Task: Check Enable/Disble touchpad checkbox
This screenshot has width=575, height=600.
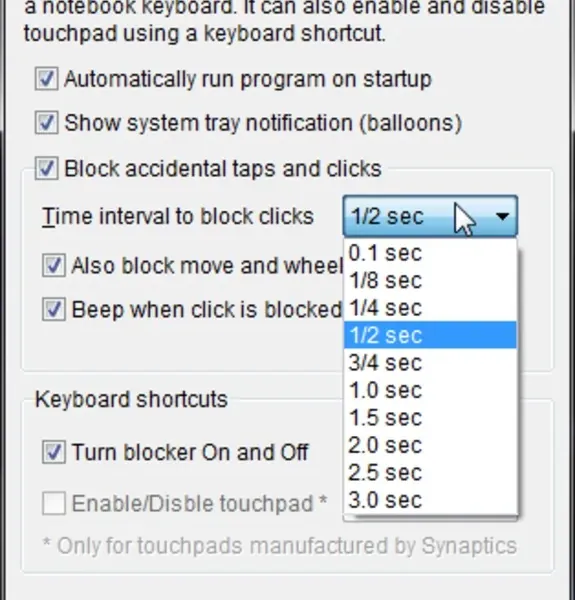Action: click(x=54, y=503)
